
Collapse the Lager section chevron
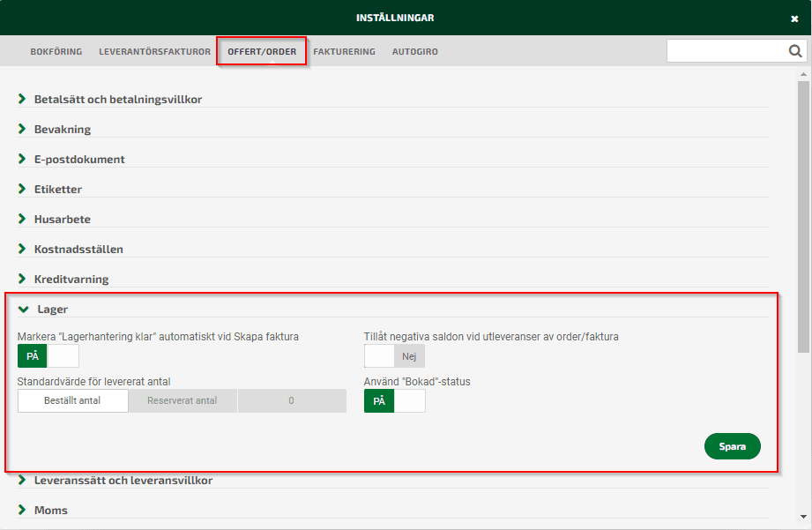click(x=23, y=310)
